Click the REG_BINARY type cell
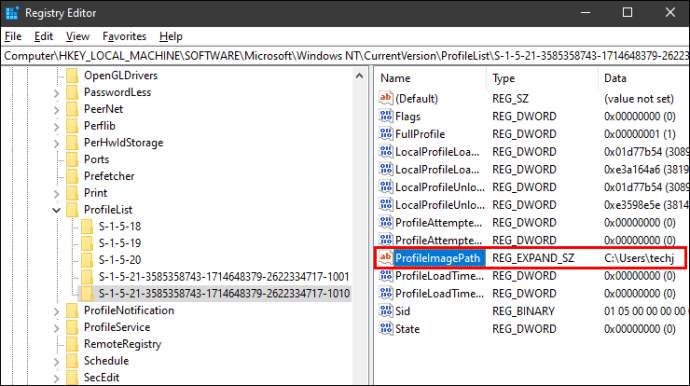This screenshot has width=690, height=386. 523,311
